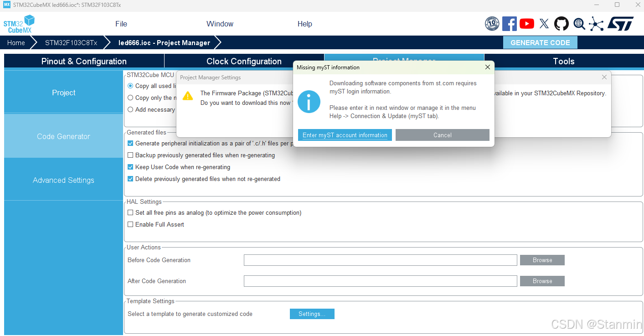Click Enter myST account information button
This screenshot has height=336, width=644.
click(345, 135)
